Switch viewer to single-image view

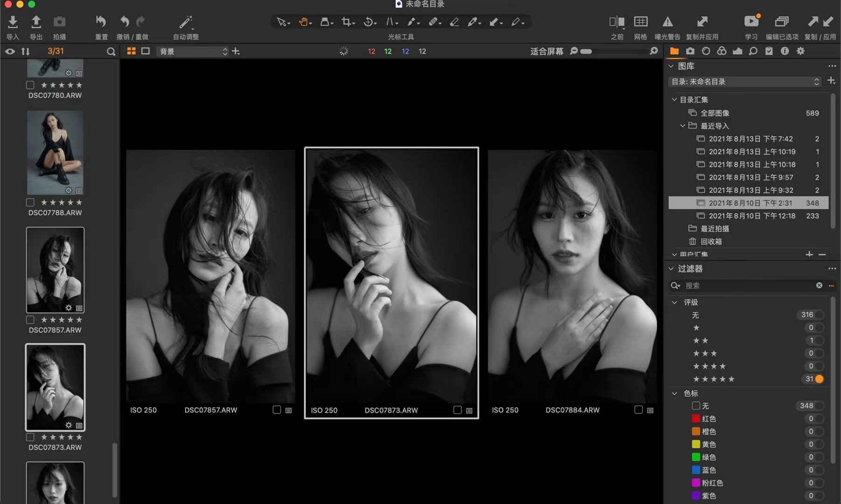click(146, 51)
